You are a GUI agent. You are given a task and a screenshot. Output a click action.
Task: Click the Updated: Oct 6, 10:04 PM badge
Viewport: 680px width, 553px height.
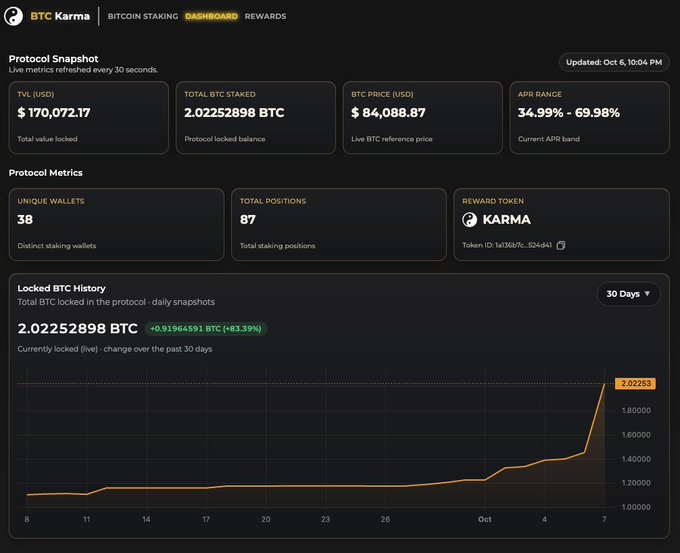[x=614, y=62]
